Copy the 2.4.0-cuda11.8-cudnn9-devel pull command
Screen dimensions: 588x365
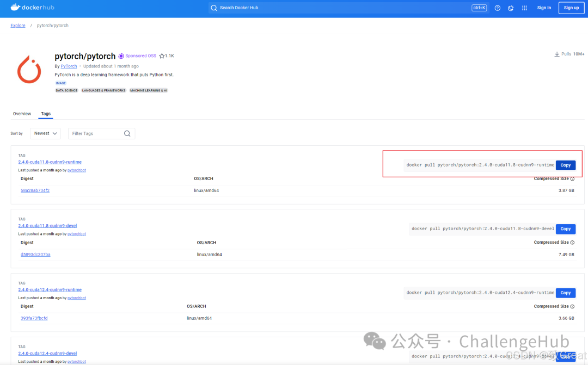(x=566, y=229)
